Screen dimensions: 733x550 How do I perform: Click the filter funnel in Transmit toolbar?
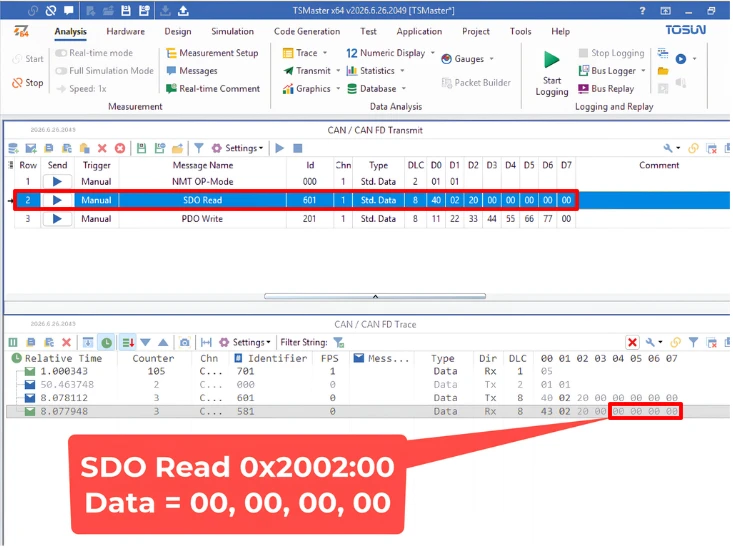(x=199, y=148)
